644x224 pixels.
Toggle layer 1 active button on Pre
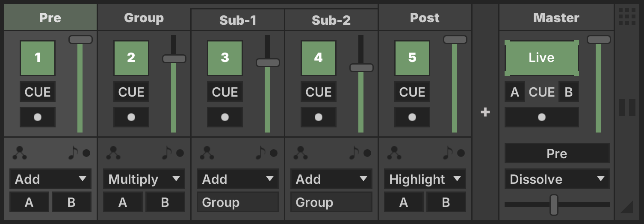point(38,58)
